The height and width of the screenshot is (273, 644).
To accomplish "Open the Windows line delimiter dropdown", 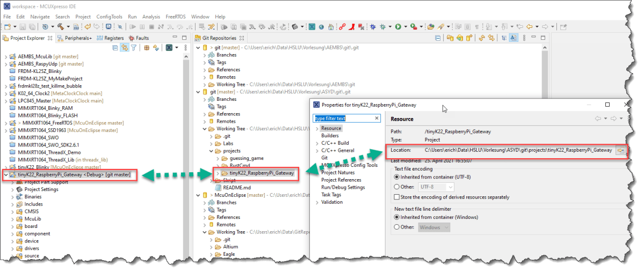I will click(x=434, y=227).
